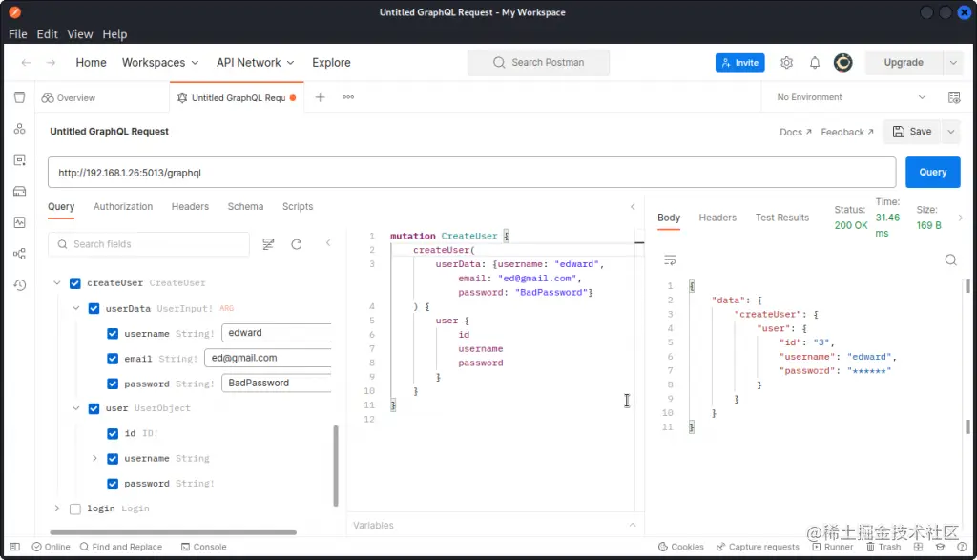
Task: Open the API Network dropdown
Action: [x=255, y=62]
